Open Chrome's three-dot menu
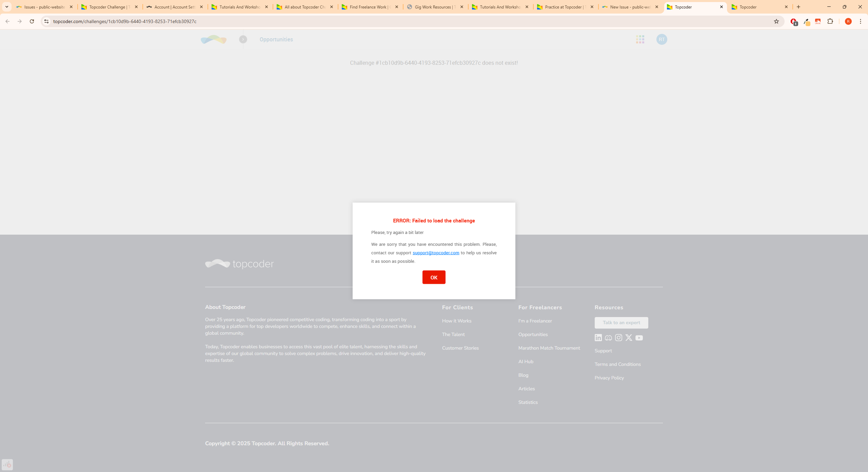Viewport: 868px width, 472px height. (861, 21)
